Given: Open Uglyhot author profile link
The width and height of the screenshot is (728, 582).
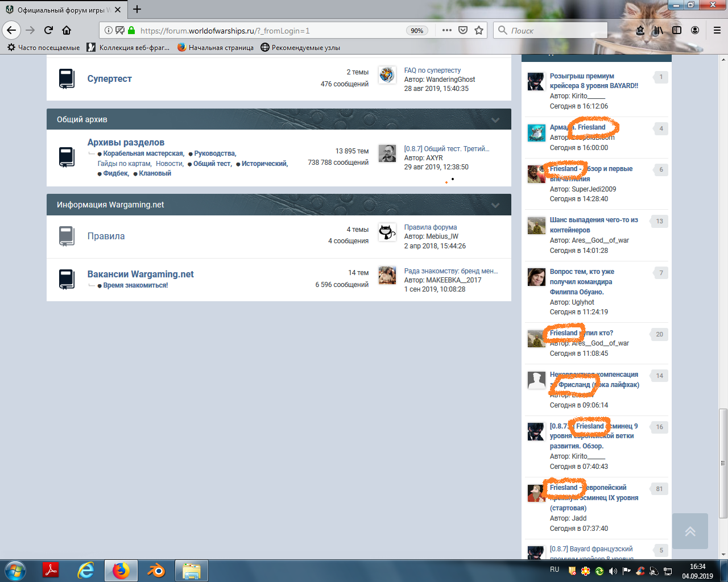Looking at the screenshot, I should pos(583,302).
